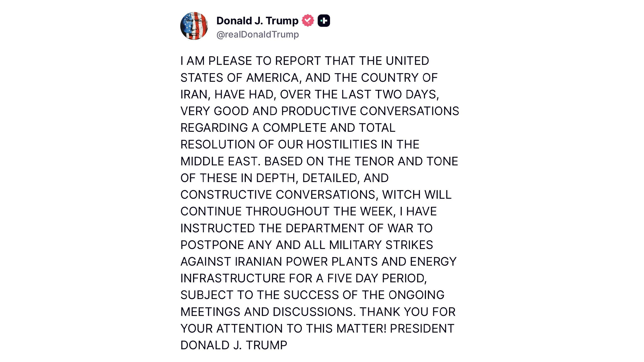Click "MEETINGS AND DISCUSSIONS" in the post
This screenshot has height=362, width=644.
tap(266, 312)
